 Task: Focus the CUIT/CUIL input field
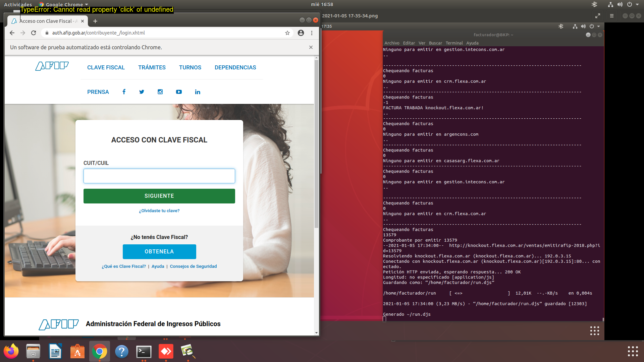coord(159,176)
